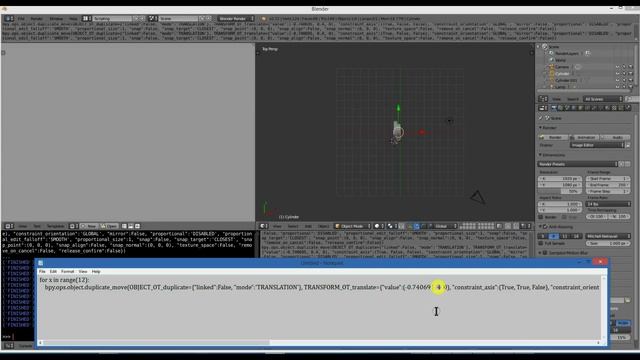
Task: Open the Blender Render engine dropdown
Action: [x=236, y=19]
